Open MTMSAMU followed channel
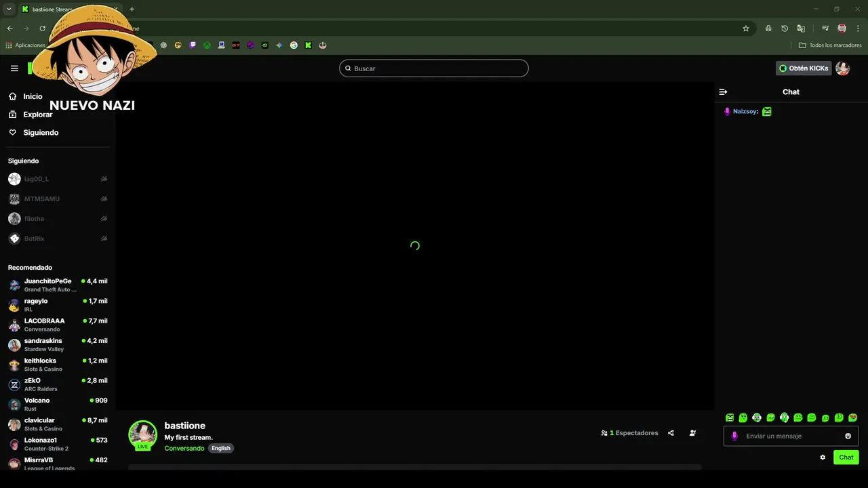This screenshot has height=488, width=868. (58, 199)
